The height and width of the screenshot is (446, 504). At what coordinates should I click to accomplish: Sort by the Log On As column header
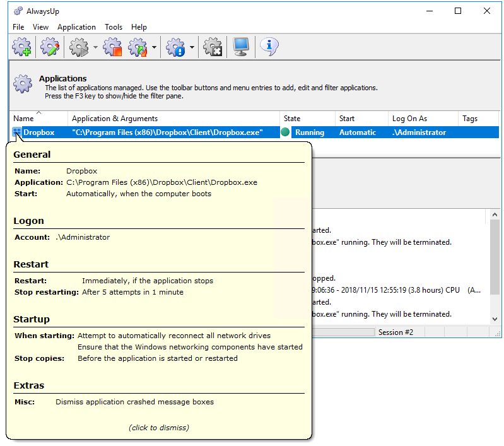point(423,119)
